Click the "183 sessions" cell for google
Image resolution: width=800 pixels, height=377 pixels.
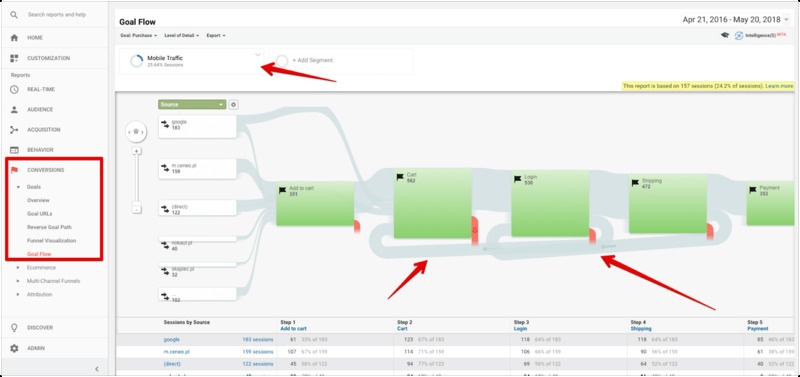(x=258, y=339)
